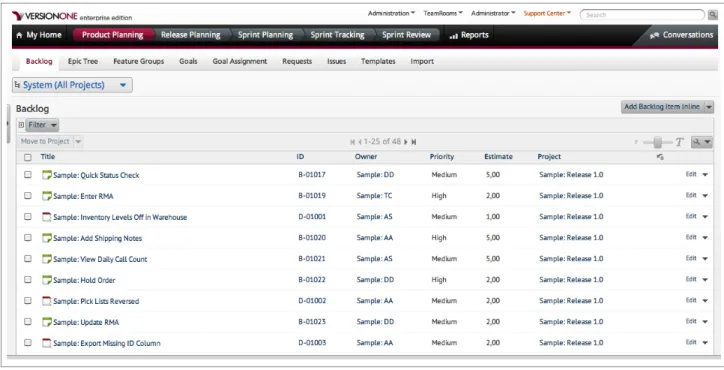The image size is (724, 370).
Task: Click the Conversations speech bubble icon
Action: tap(654, 35)
